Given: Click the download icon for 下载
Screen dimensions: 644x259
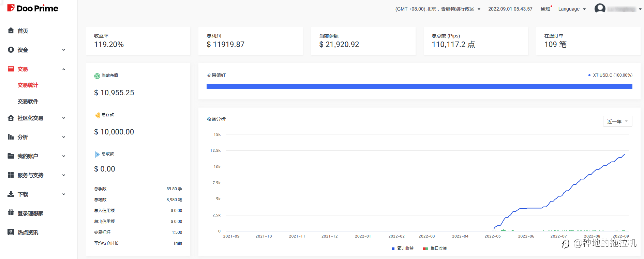Looking at the screenshot, I should [11, 194].
